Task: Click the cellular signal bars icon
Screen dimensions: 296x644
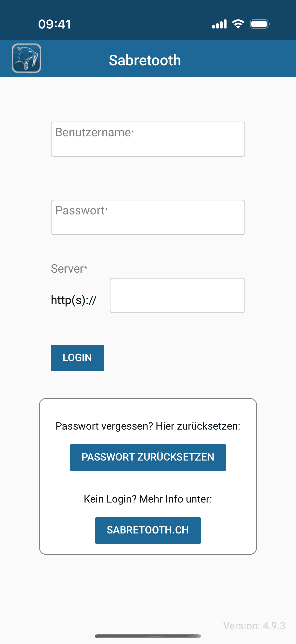Action: (x=219, y=24)
